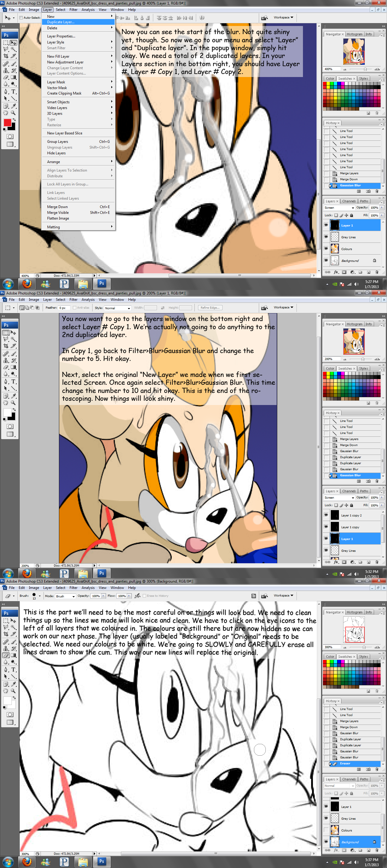Pick the Lasso tool in the 300% window
This screenshot has width=387, height=868.
pos(6,627)
